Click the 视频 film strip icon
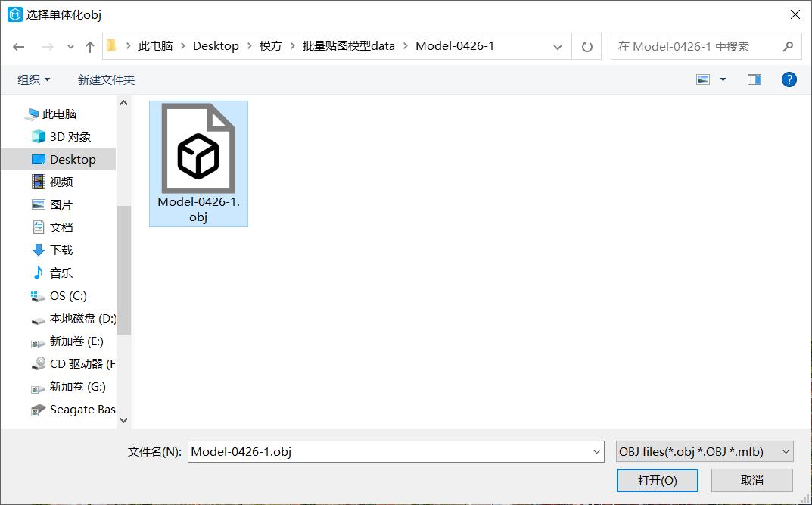 pos(39,181)
